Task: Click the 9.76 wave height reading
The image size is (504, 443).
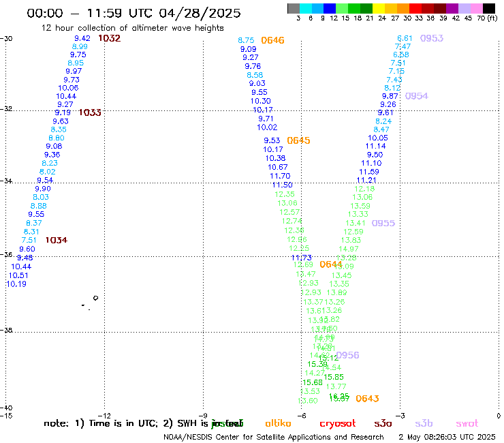Action: (253, 66)
